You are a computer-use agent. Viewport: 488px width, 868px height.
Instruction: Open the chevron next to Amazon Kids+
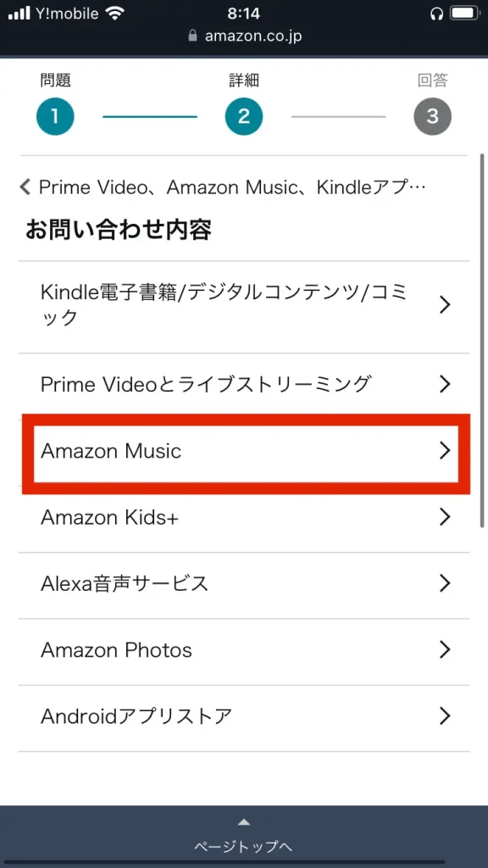click(x=445, y=517)
